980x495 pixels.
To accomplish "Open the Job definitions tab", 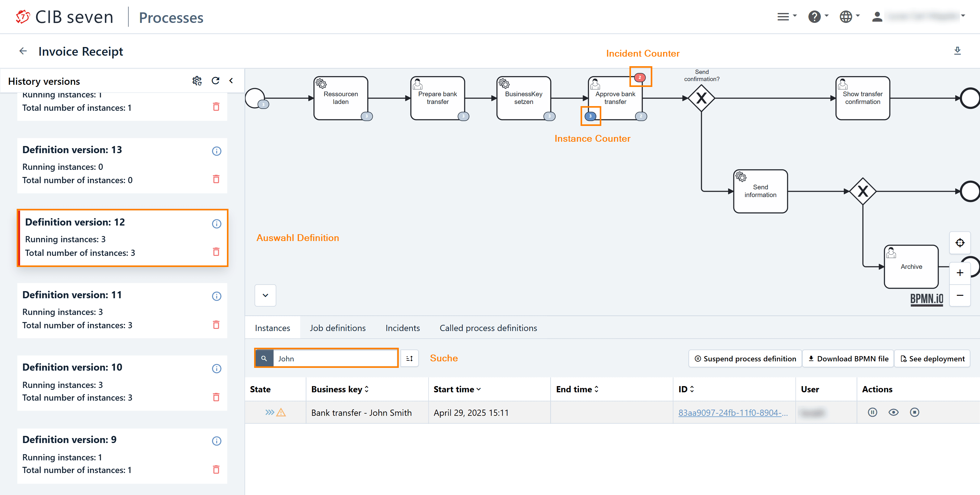I will pyautogui.click(x=338, y=328).
